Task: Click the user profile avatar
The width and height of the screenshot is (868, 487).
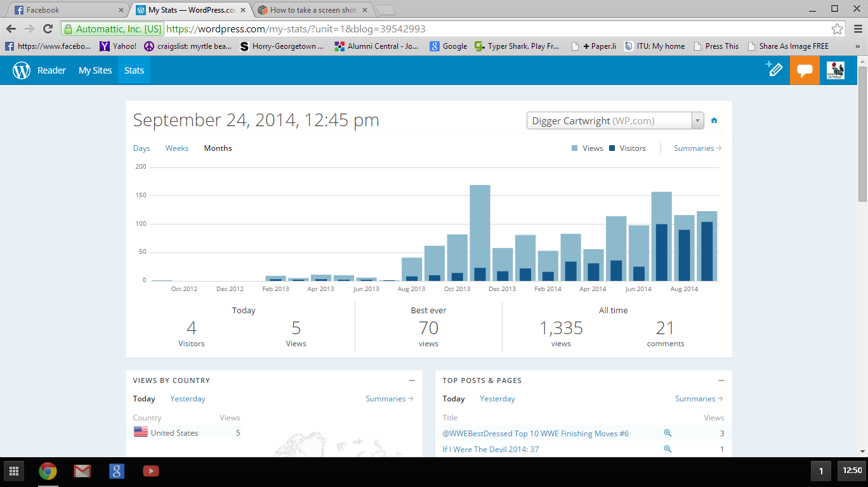Action: (835, 70)
